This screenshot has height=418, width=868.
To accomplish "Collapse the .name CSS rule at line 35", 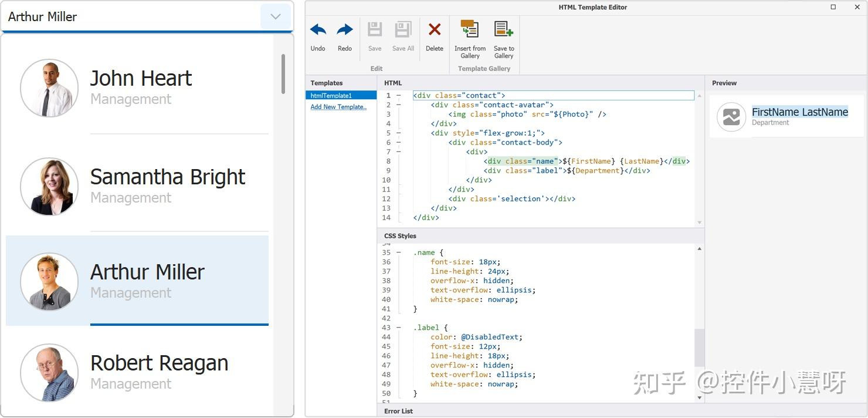I will (399, 252).
